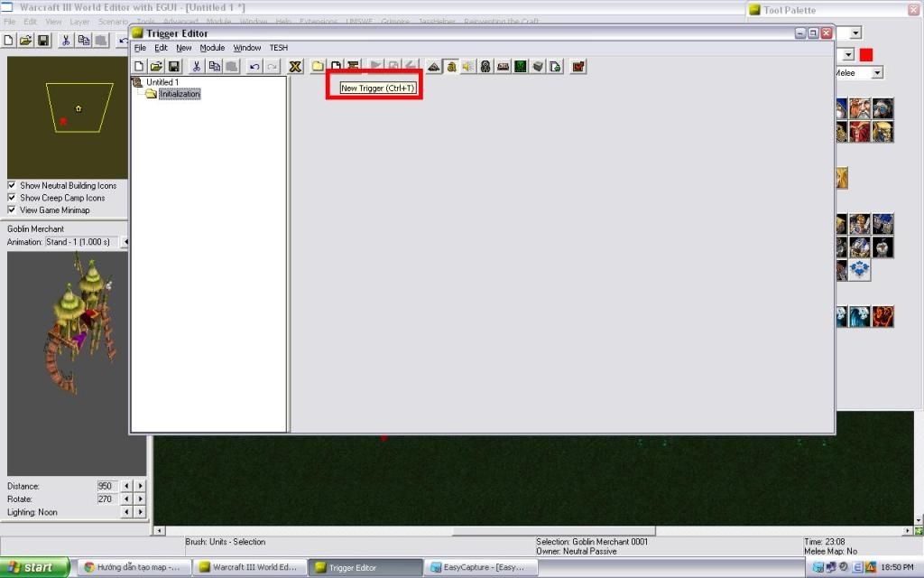This screenshot has width=924, height=578.
Task: Open Module menu in Trigger Editor
Action: (212, 48)
